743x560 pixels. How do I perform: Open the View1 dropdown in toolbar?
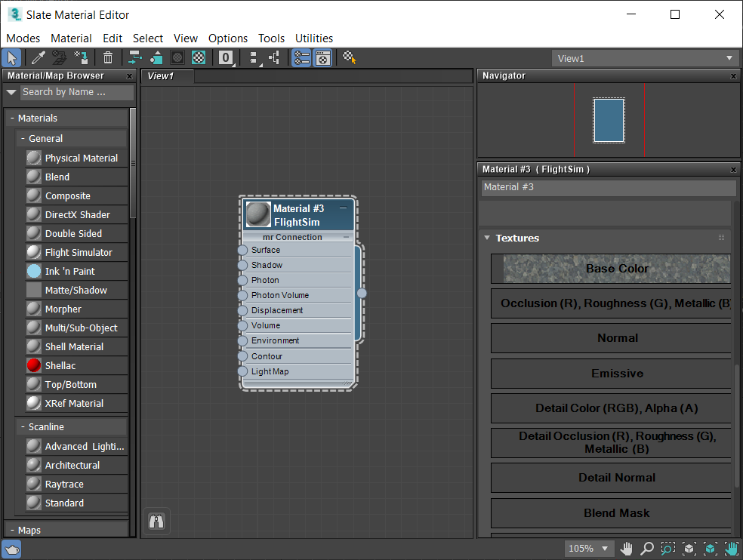point(646,59)
